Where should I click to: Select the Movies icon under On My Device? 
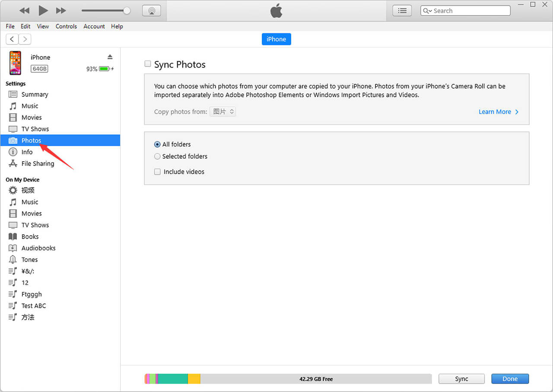(13, 214)
